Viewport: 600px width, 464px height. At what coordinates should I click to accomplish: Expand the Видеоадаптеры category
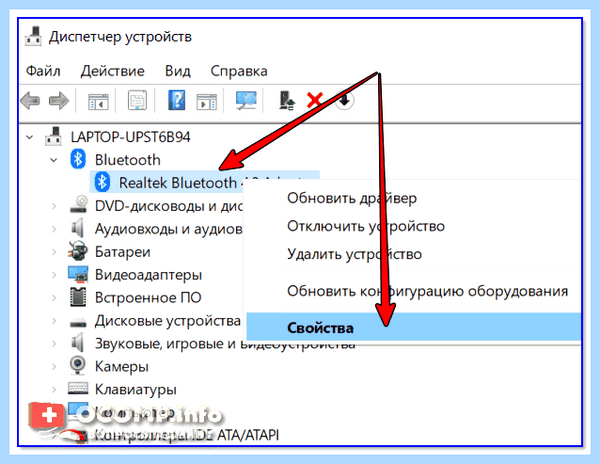point(54,275)
